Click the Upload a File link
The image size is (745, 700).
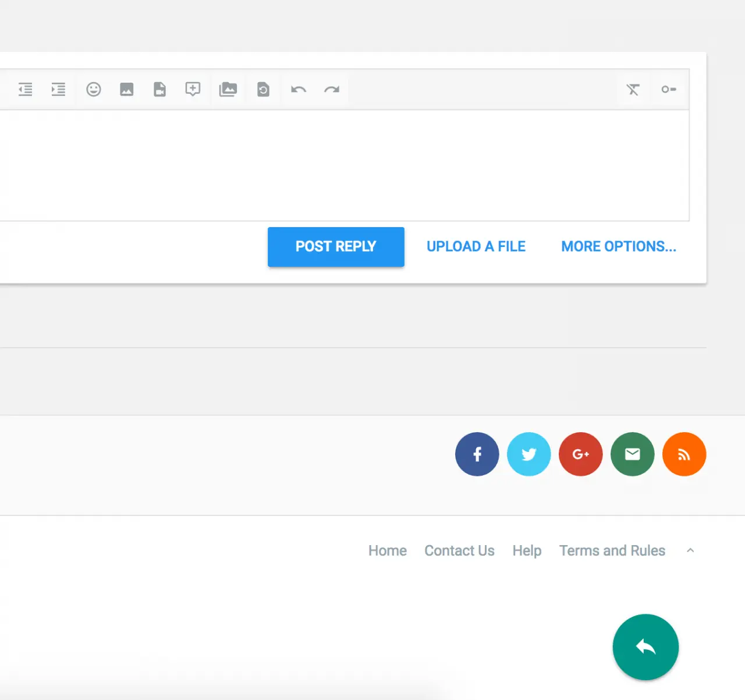click(476, 246)
